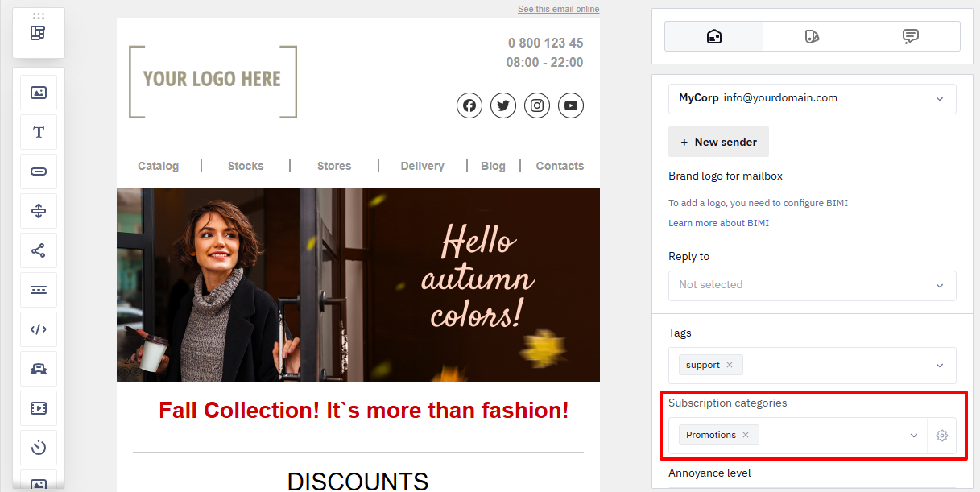Open See this email online link
This screenshot has width=980, height=492.
558,9
